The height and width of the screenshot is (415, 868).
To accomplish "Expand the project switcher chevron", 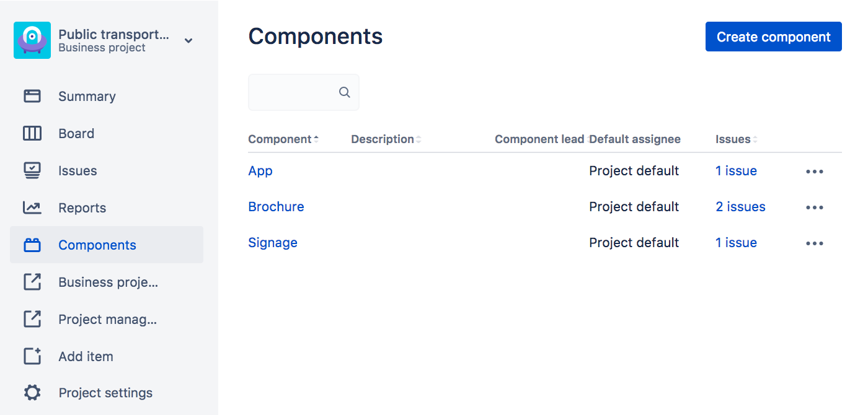I will 188,41.
